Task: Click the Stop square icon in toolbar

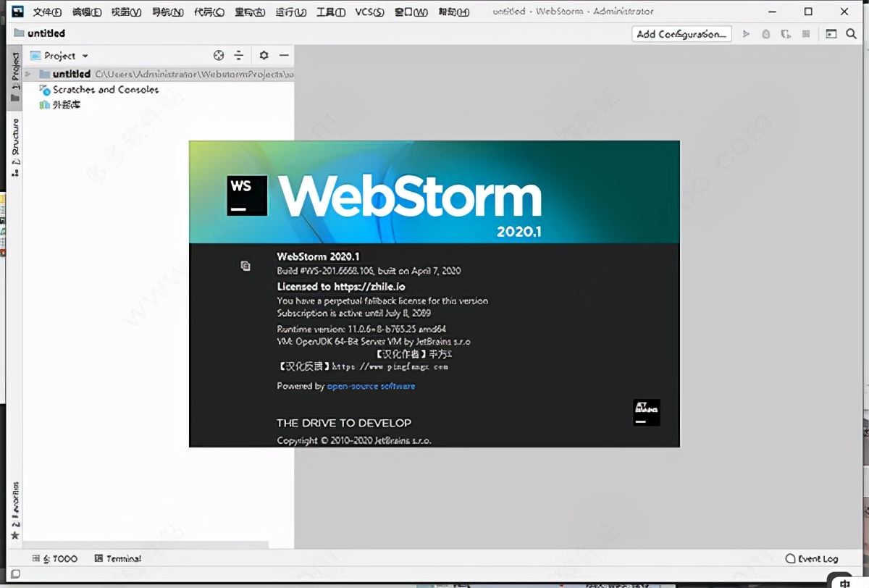Action: tap(806, 34)
